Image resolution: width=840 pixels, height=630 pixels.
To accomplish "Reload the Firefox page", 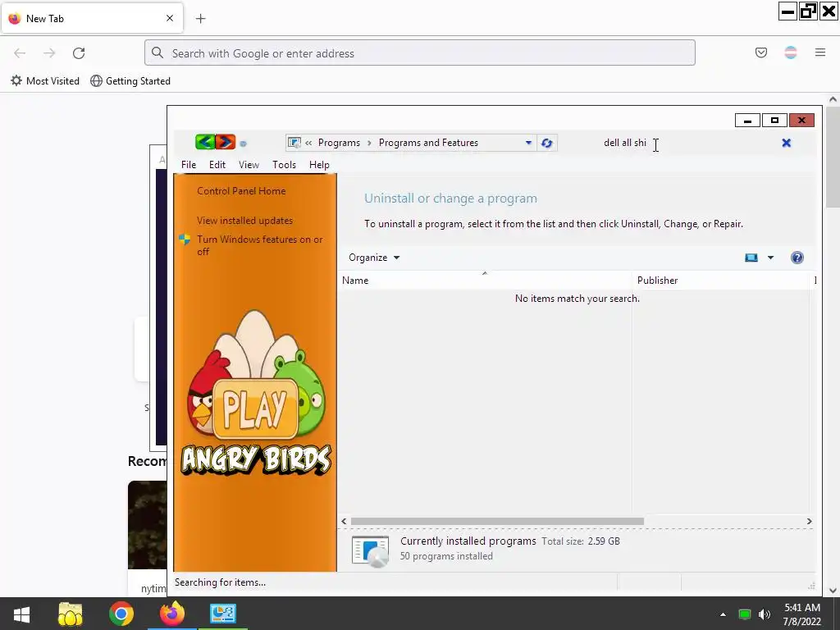I will coord(79,53).
